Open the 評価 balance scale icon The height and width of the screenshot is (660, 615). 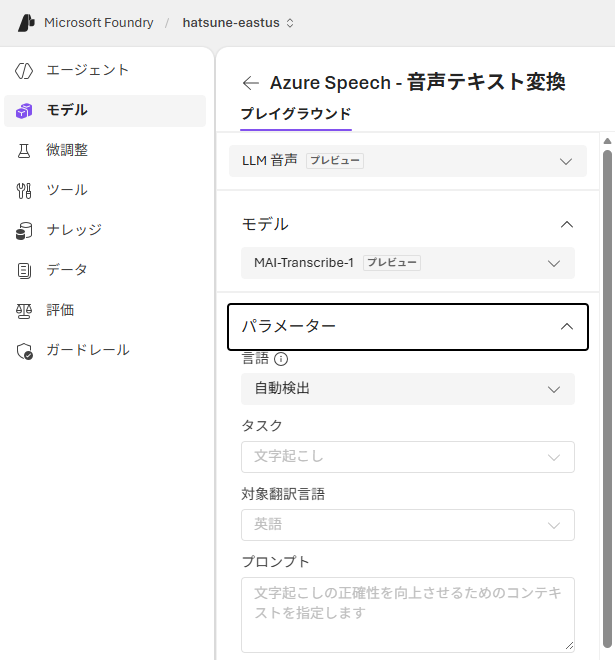24,311
